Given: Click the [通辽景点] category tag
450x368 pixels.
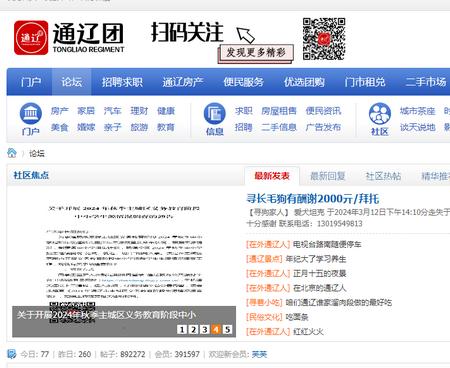Looking at the screenshot, I should [264, 259].
